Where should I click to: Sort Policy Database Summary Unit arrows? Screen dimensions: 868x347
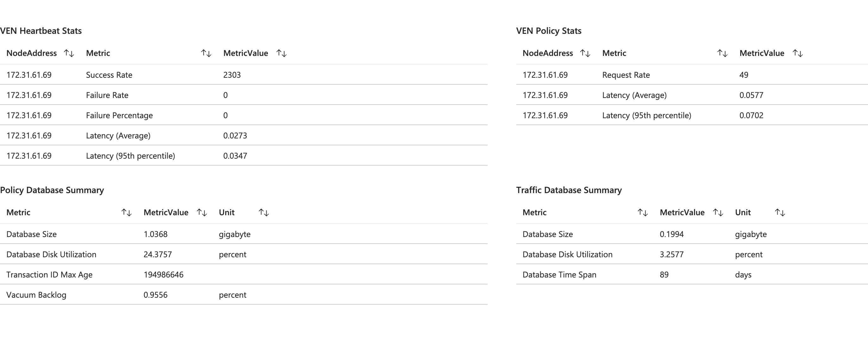[264, 212]
